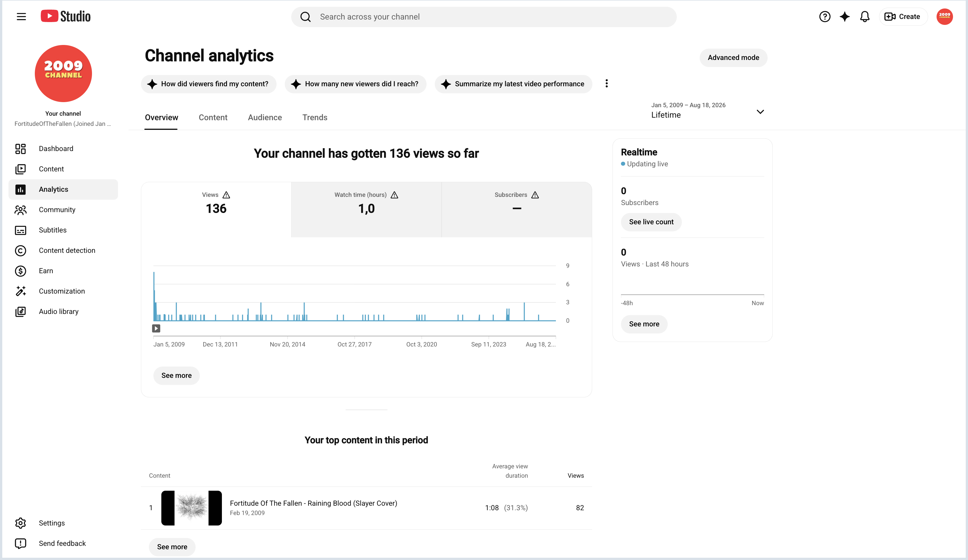Switch to the Content analytics tab
The width and height of the screenshot is (968, 560).
(x=213, y=117)
